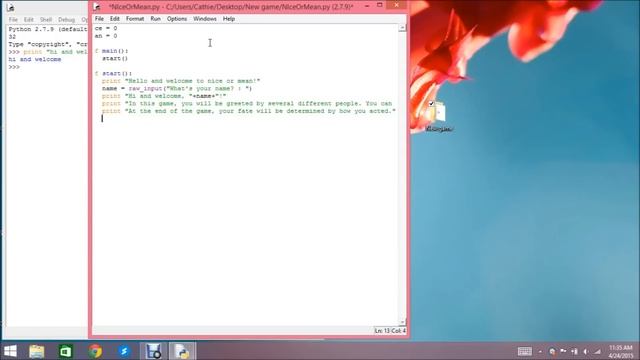This screenshot has height=360, width=640.
Task: Click the line 'start()' inside main
Action: [115, 58]
